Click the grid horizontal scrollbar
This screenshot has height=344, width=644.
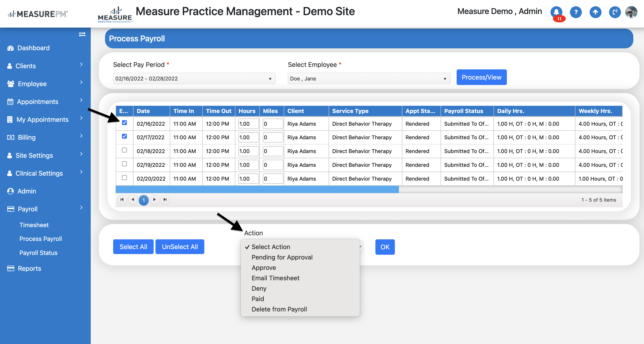257,189
